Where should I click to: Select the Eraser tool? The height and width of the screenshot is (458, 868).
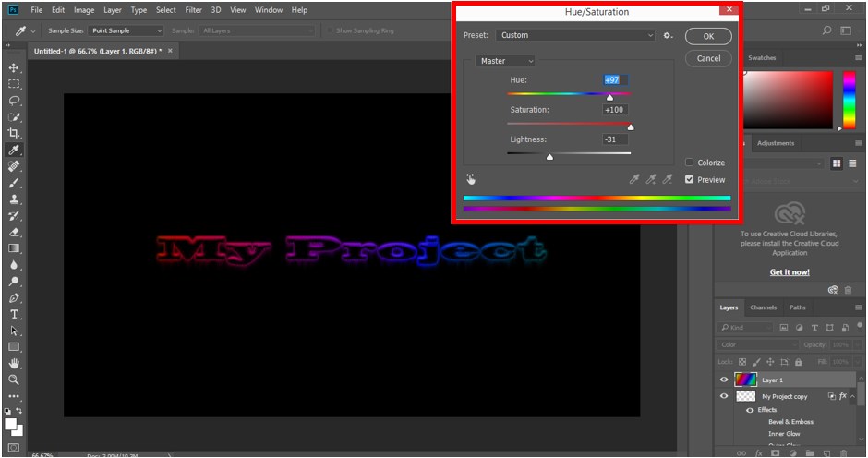tap(13, 232)
